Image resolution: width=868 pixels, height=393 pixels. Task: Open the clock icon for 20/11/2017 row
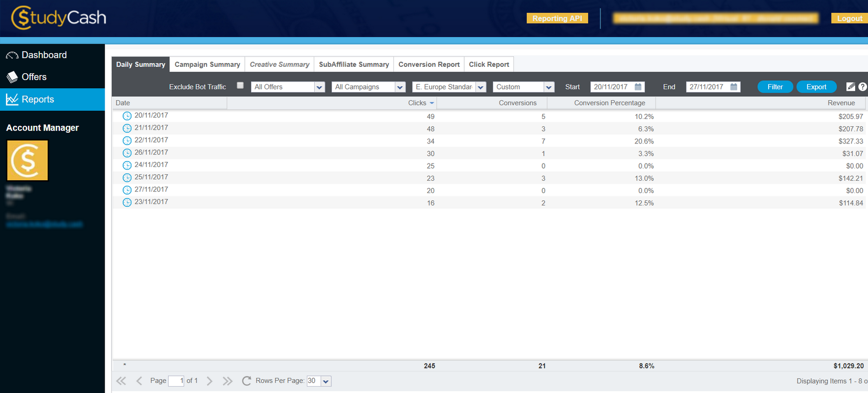tap(127, 116)
